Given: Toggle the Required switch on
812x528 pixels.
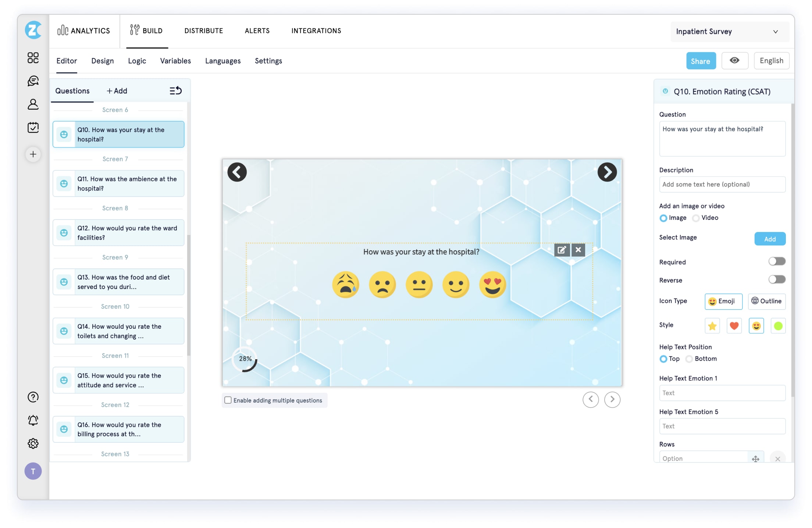Looking at the screenshot, I should [x=776, y=262].
